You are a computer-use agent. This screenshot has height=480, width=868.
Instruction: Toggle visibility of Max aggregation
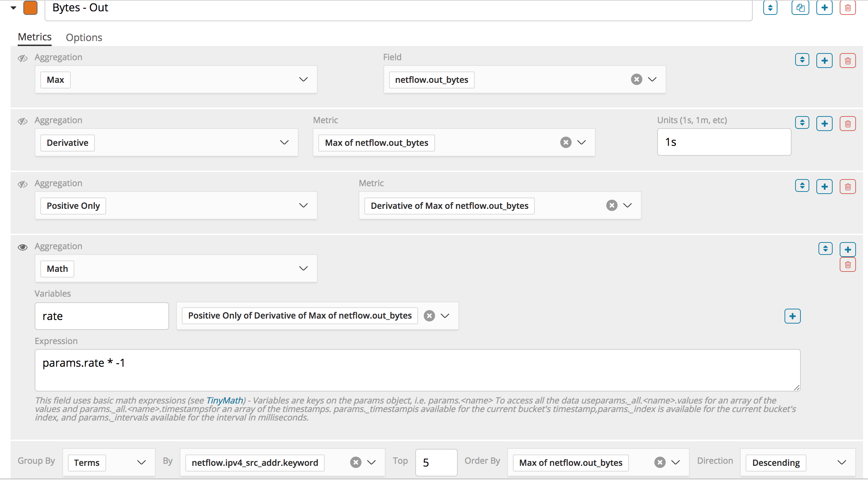(23, 58)
